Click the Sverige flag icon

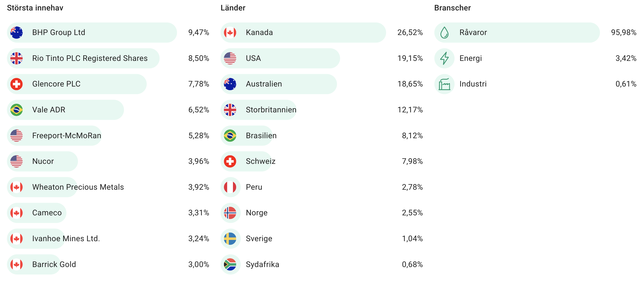coord(230,239)
